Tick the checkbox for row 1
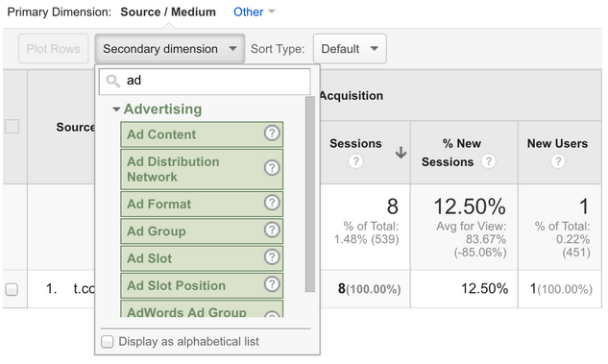Image resolution: width=608 pixels, height=364 pixels. tap(12, 289)
